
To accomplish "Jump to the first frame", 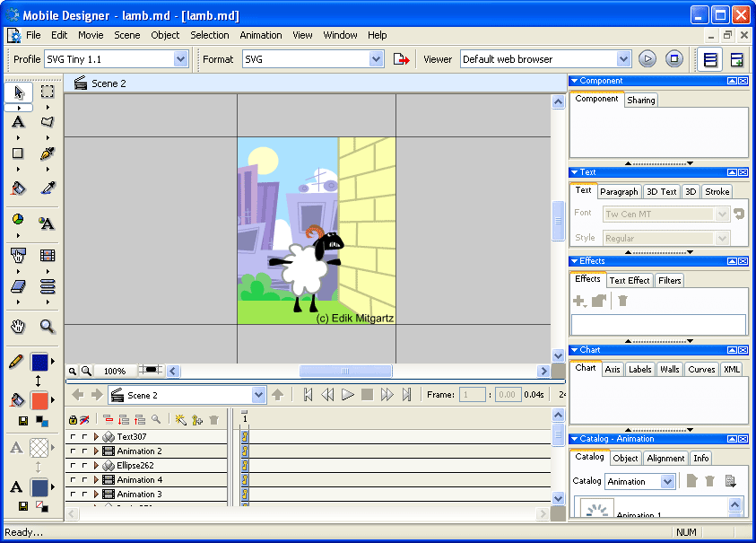I will point(308,395).
